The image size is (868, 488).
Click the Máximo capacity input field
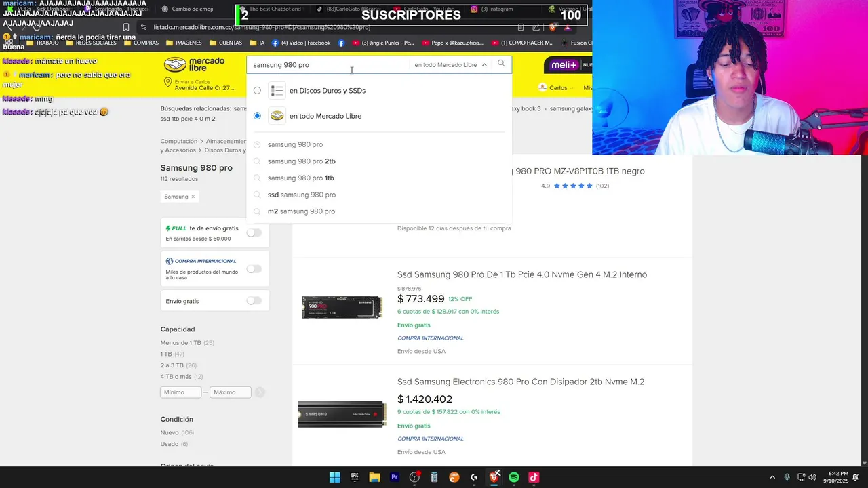231,392
